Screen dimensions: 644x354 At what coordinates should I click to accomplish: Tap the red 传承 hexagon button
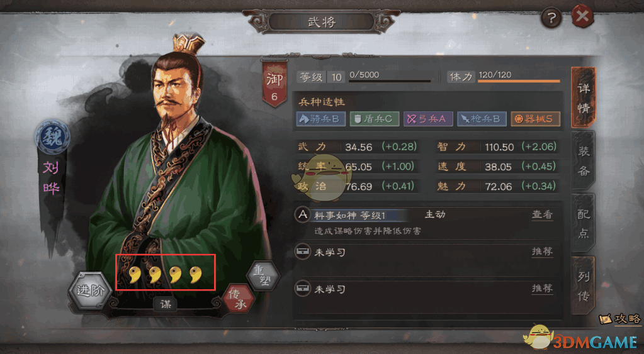pyautogui.click(x=239, y=299)
